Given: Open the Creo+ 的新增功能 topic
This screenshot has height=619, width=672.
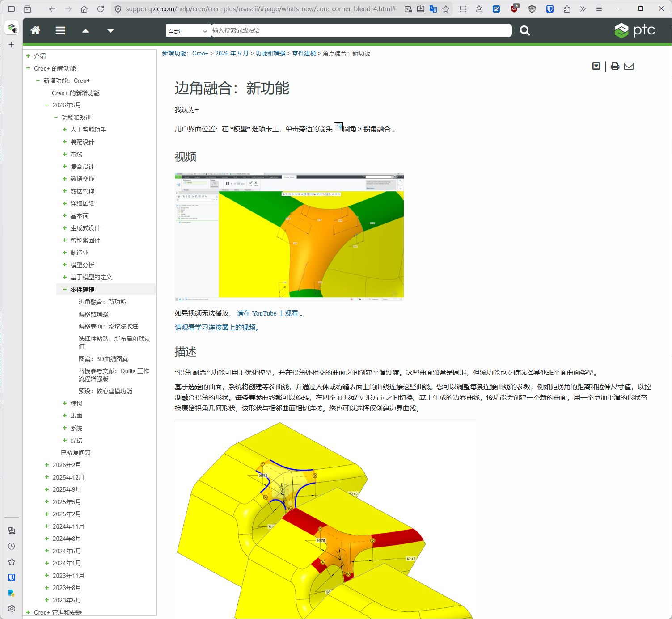Looking at the screenshot, I should (x=76, y=93).
